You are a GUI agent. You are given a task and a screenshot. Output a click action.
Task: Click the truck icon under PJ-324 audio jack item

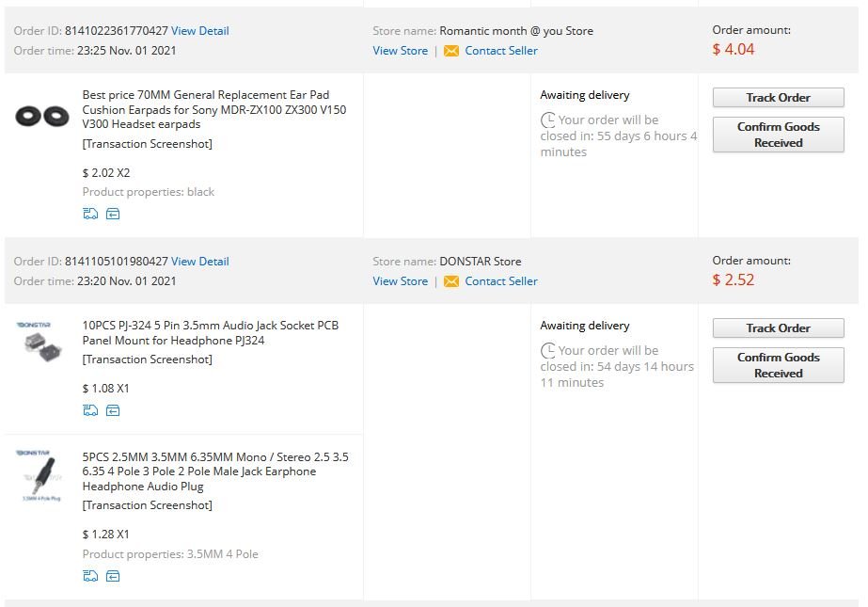tap(90, 410)
